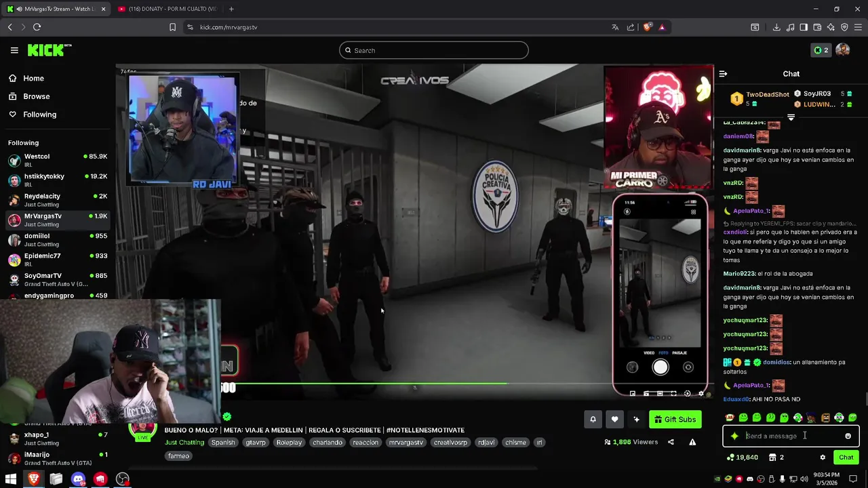
Task: Follow the channel with the heart icon
Action: coord(614,420)
